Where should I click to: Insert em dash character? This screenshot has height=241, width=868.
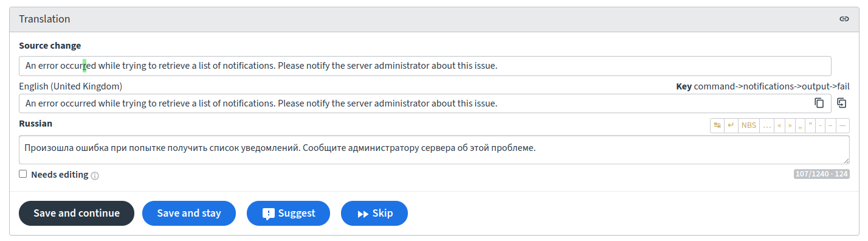[842, 125]
